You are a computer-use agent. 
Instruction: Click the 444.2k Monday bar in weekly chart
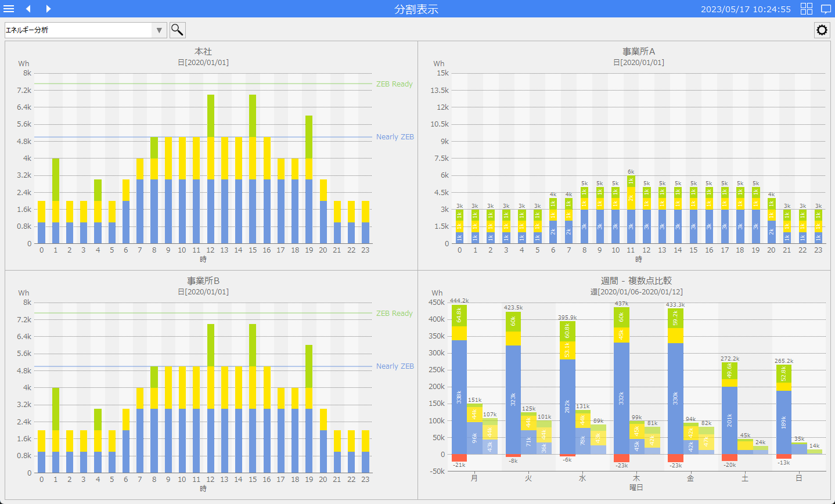coord(459,379)
